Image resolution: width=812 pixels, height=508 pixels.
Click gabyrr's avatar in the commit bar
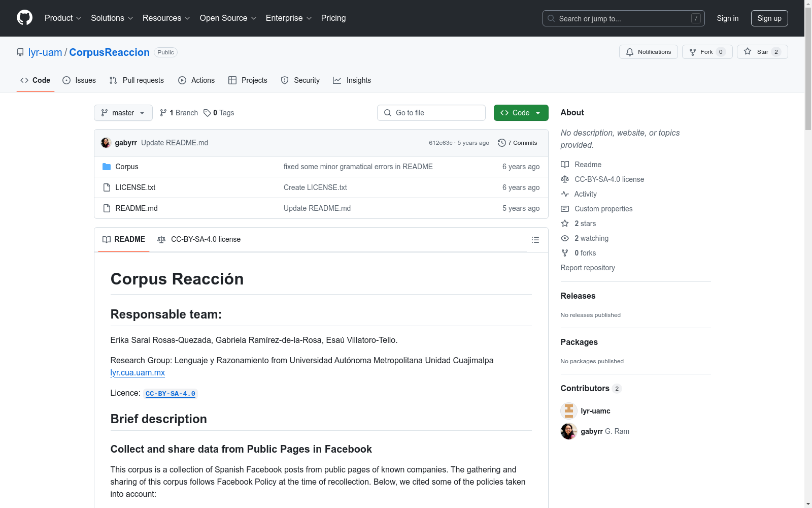tap(106, 143)
